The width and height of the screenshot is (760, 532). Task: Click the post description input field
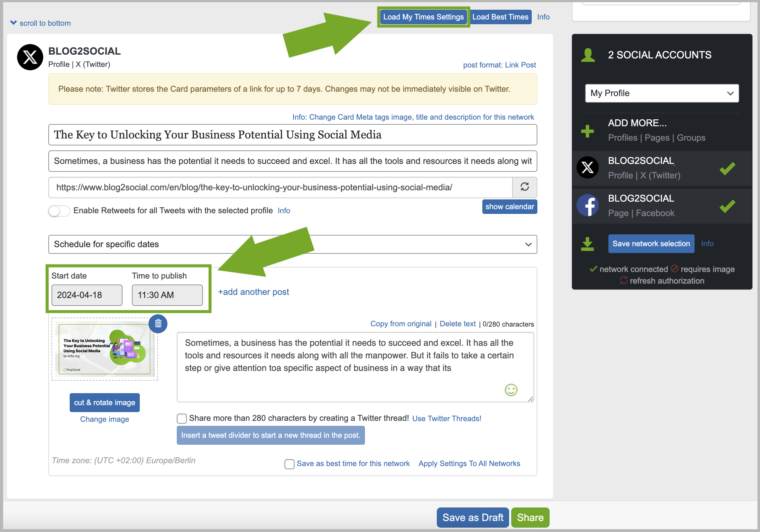[293, 161]
